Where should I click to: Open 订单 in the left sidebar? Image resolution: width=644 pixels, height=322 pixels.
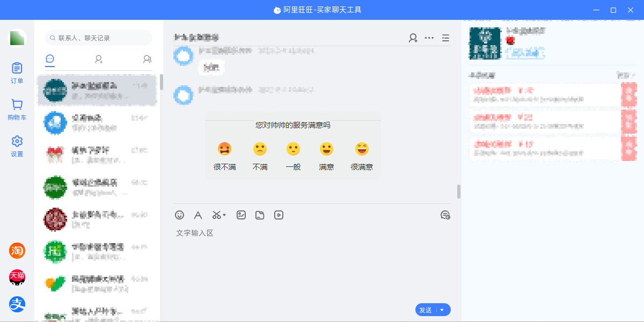tap(17, 73)
